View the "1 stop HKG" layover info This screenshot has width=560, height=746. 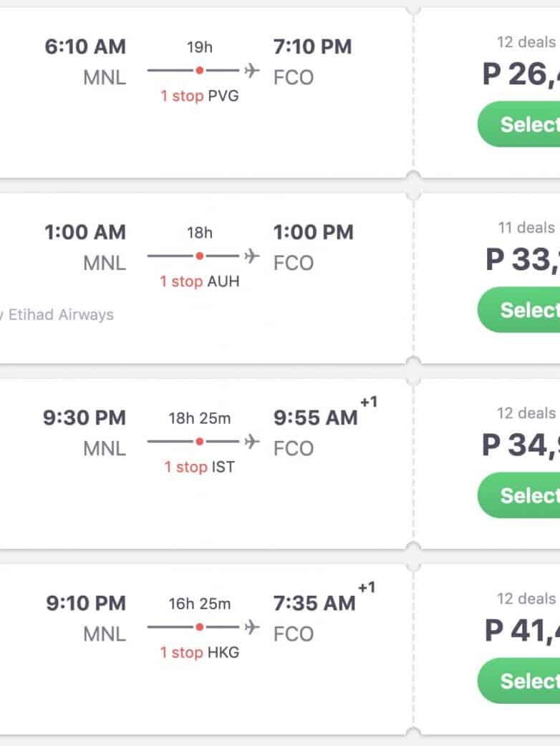[x=199, y=652]
